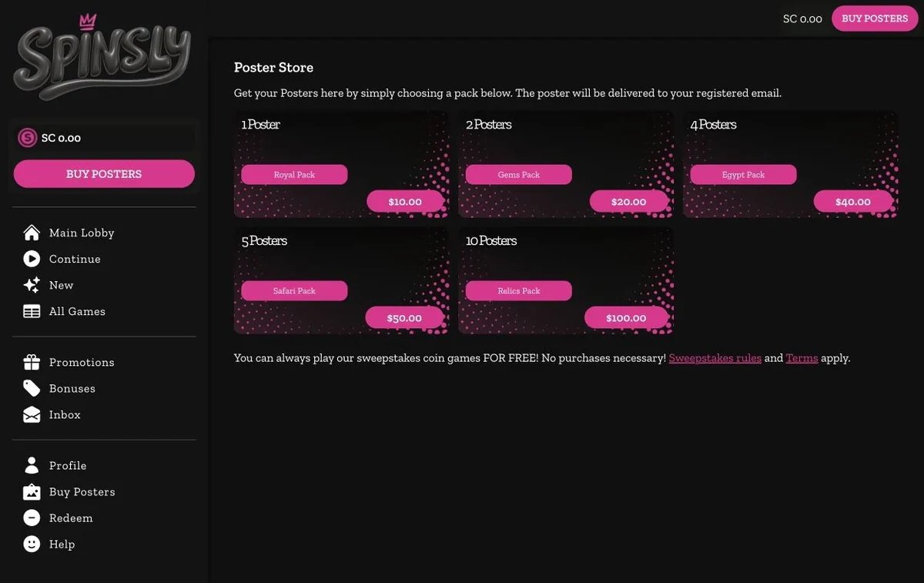
Task: Buy the 4 Posters pack for $40.00
Action: [x=853, y=202]
